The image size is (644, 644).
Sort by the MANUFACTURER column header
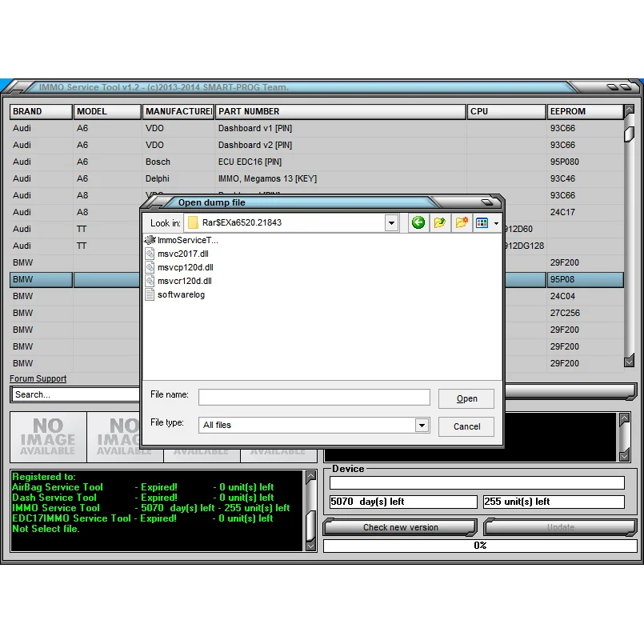tap(178, 111)
